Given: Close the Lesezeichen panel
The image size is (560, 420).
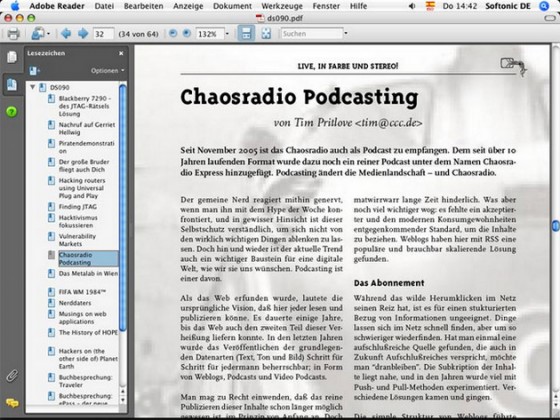Looking at the screenshot, I should click(121, 53).
